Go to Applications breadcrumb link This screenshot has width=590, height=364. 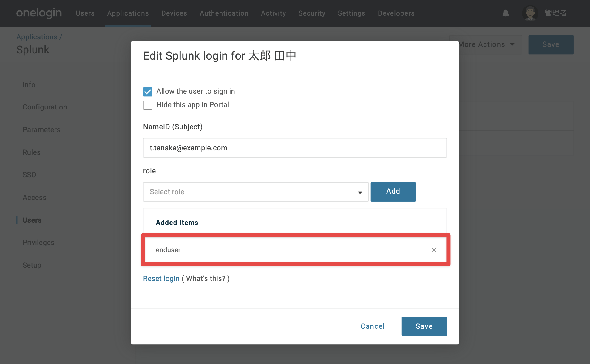tap(37, 37)
